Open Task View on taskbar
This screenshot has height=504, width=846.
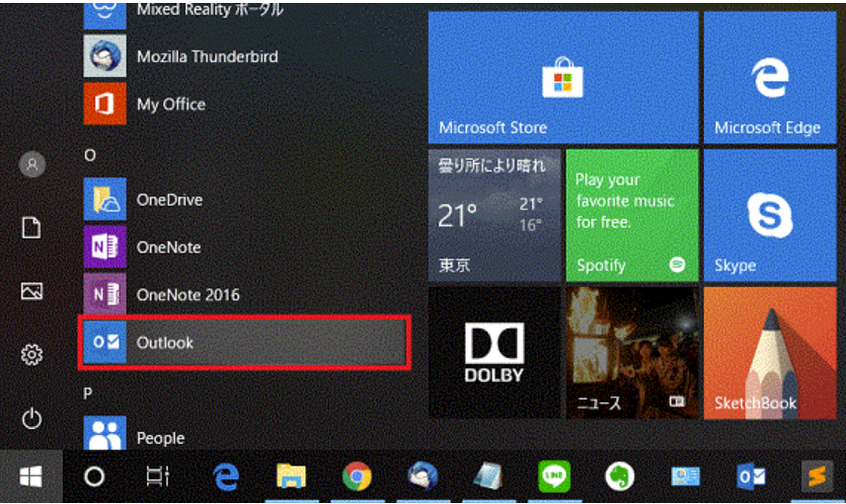(158, 476)
